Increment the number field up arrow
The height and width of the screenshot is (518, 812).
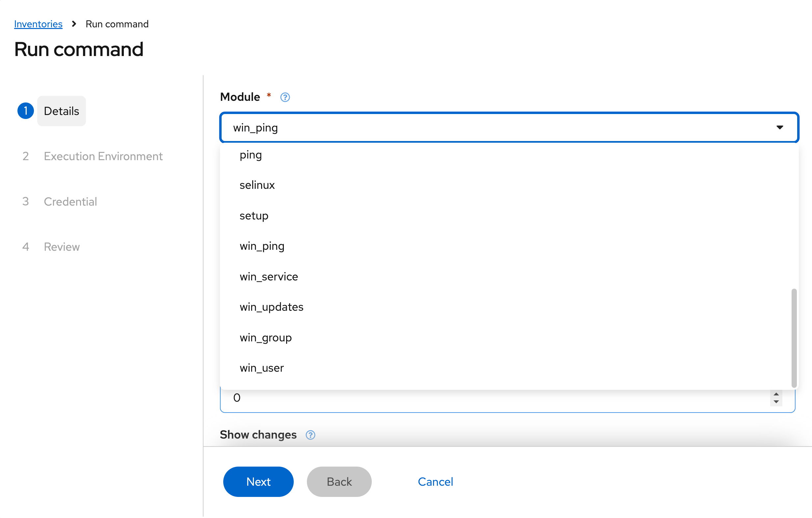click(x=776, y=394)
